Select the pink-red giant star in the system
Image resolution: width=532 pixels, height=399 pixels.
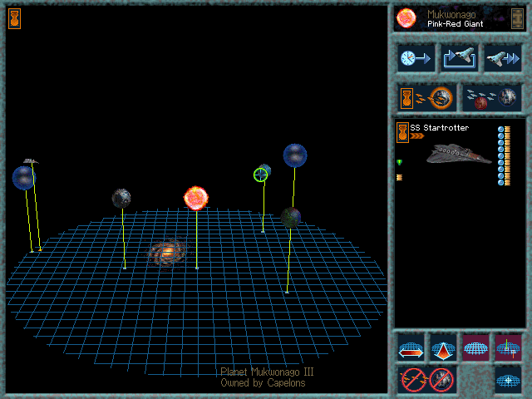pos(196,198)
